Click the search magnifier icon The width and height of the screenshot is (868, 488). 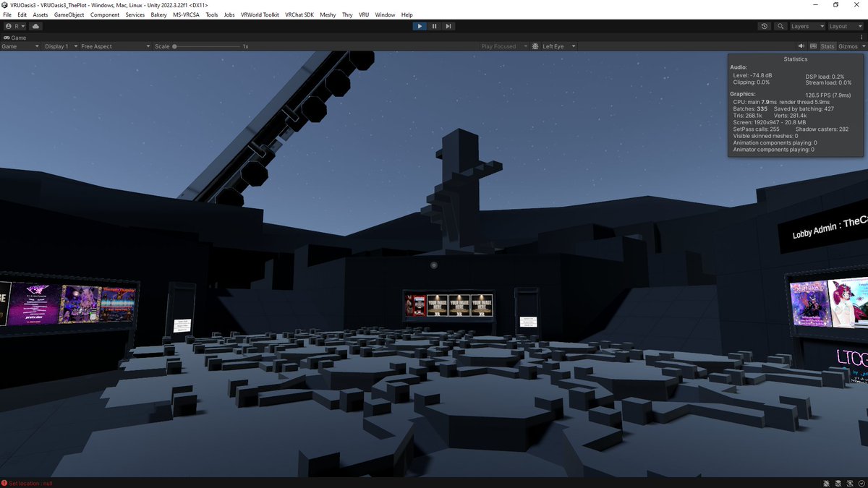point(780,26)
